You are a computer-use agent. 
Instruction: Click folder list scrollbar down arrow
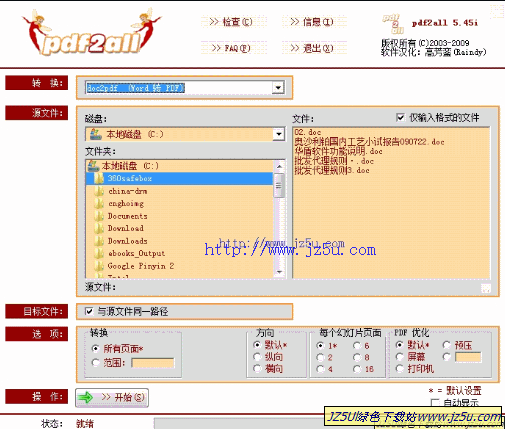279,272
